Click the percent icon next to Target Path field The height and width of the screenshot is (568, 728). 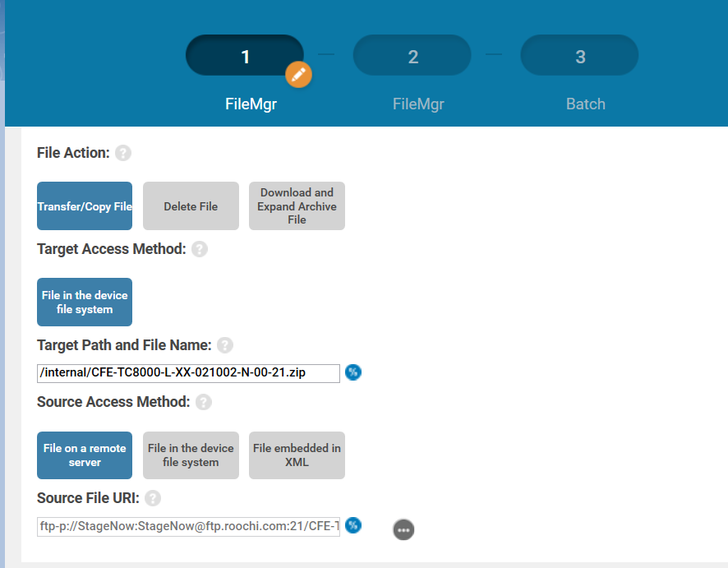click(353, 372)
